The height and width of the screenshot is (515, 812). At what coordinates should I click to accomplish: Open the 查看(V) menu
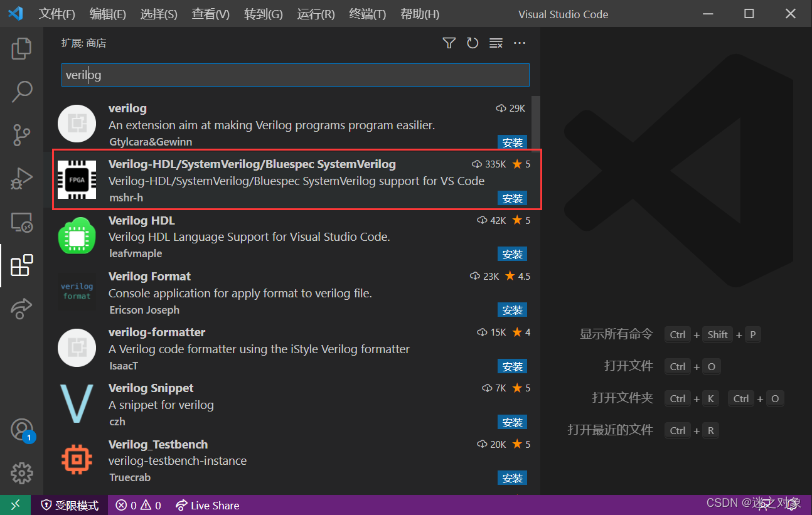pyautogui.click(x=211, y=14)
